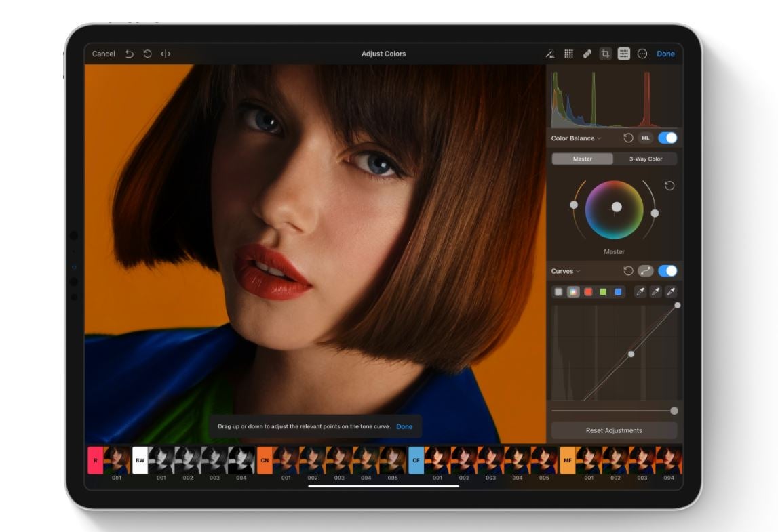The height and width of the screenshot is (532, 778).
Task: Disable the Curves toggle
Action: [667, 270]
